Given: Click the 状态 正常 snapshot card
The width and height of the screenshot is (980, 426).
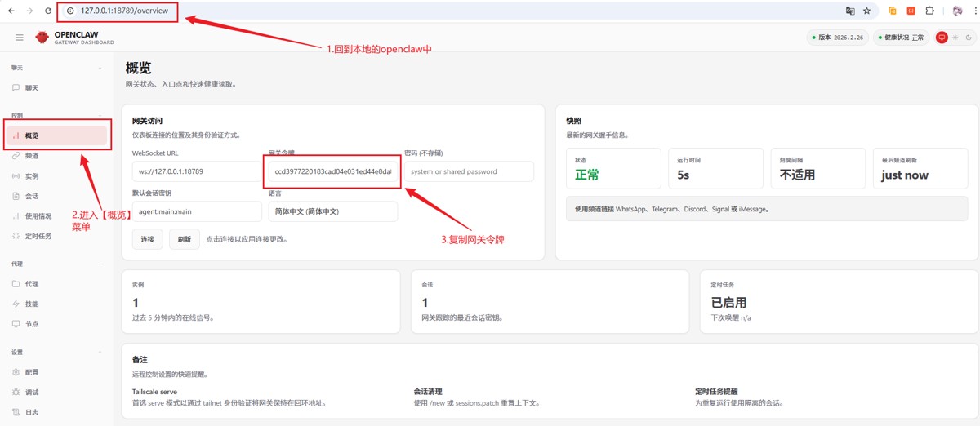Looking at the screenshot, I should pos(613,168).
